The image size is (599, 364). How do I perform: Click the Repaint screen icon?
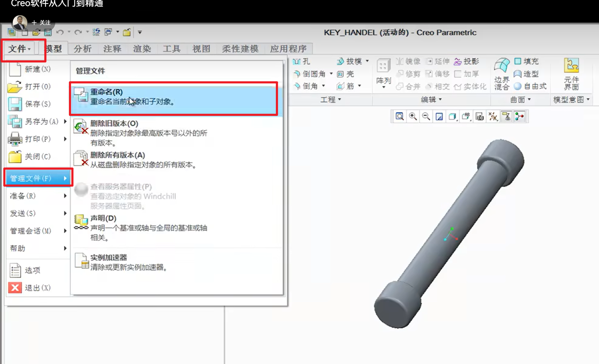point(439,117)
